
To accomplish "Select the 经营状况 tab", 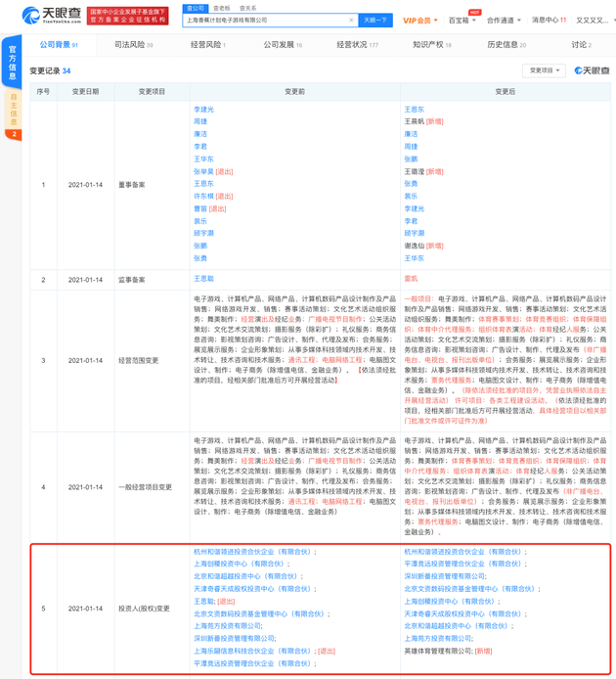I will [357, 44].
